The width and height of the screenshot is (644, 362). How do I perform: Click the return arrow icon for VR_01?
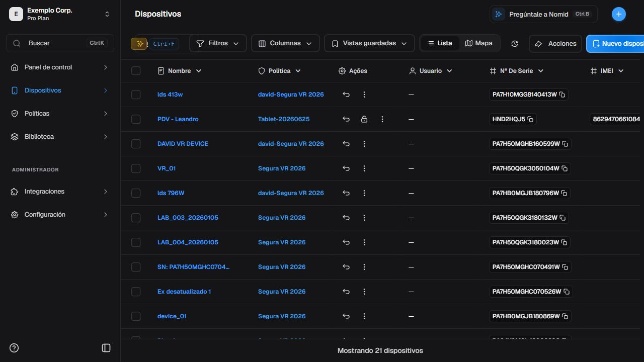pos(346,168)
